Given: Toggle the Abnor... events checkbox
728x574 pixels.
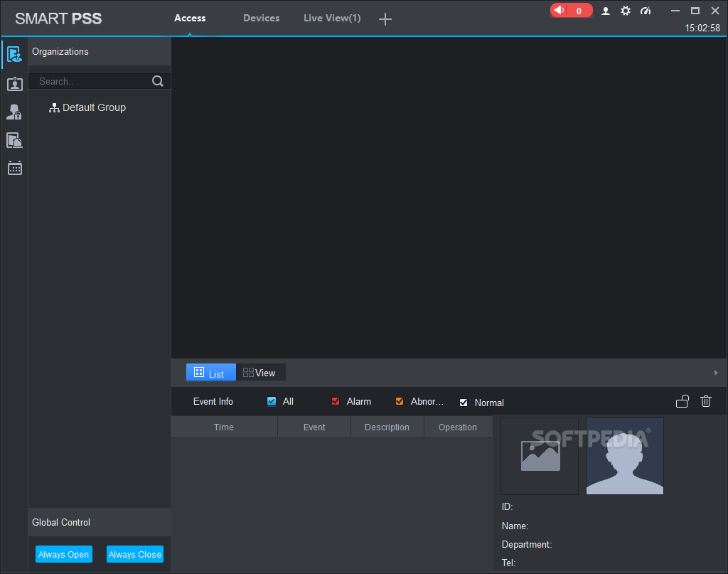Looking at the screenshot, I should click(400, 401).
